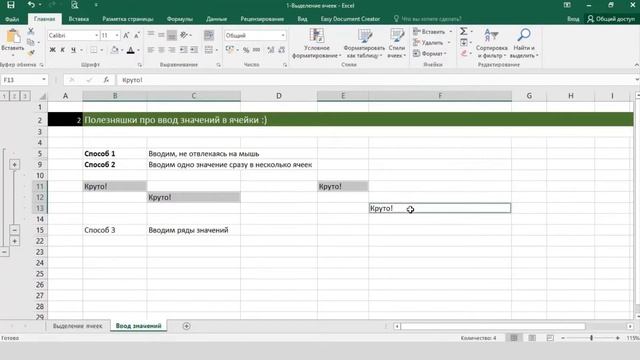This screenshot has height=360, width=640.
Task: Click outline level 1 button
Action: [4, 96]
